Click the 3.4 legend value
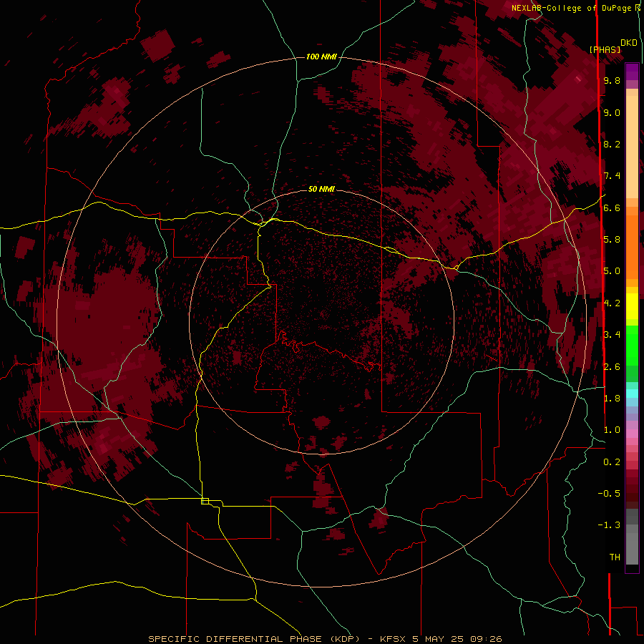644x644 pixels. 612,335
